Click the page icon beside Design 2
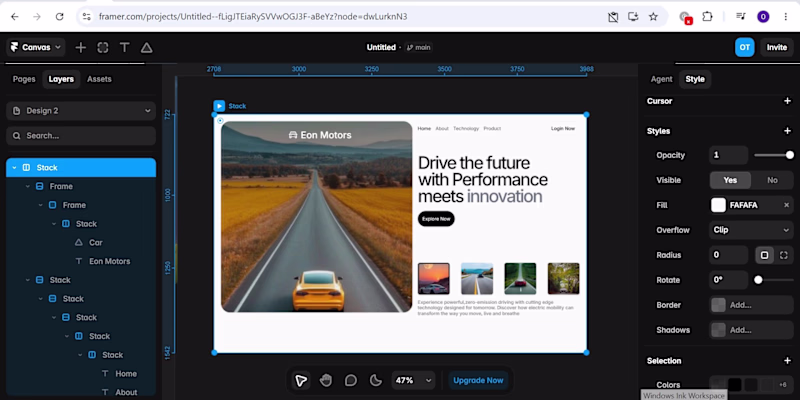Image resolution: width=800 pixels, height=400 pixels. click(17, 111)
